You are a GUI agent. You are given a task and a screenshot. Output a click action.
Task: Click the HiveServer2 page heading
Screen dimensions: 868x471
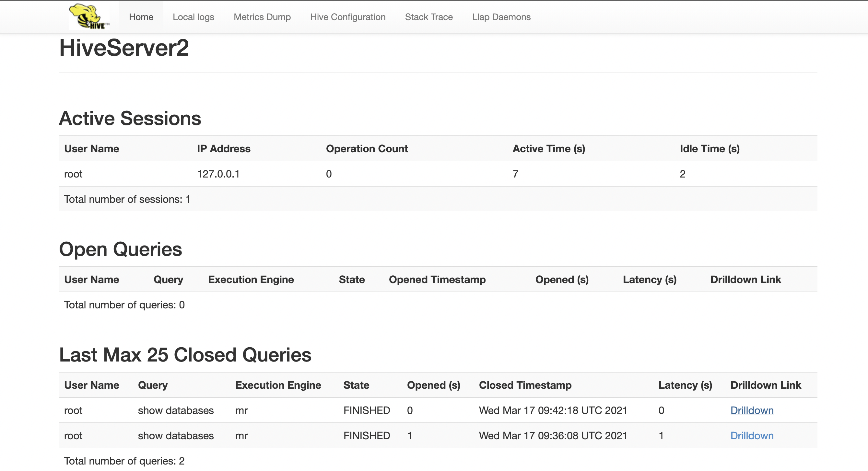[x=124, y=48]
